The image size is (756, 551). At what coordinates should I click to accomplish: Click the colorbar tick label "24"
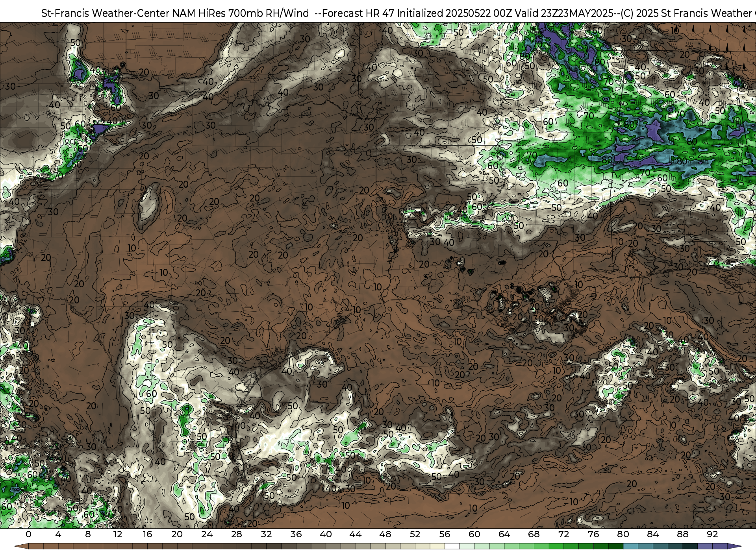pyautogui.click(x=207, y=534)
